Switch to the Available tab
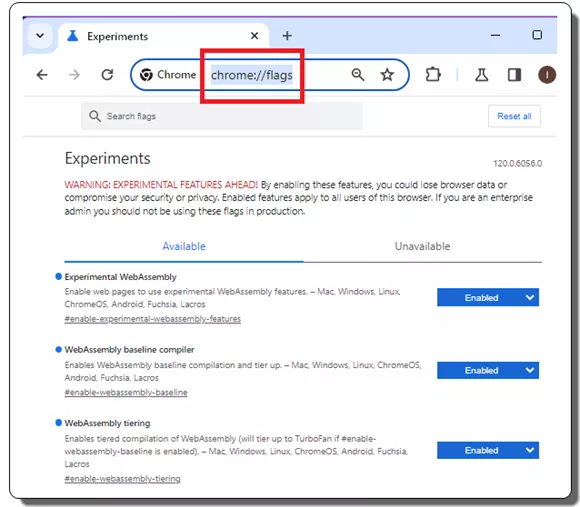Image resolution: width=580 pixels, height=507 pixels. (x=184, y=246)
